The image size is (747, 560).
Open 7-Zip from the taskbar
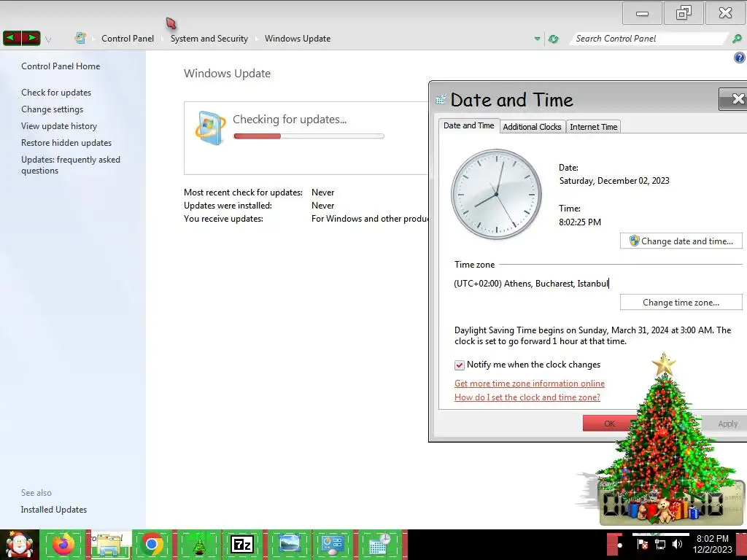pos(242,544)
